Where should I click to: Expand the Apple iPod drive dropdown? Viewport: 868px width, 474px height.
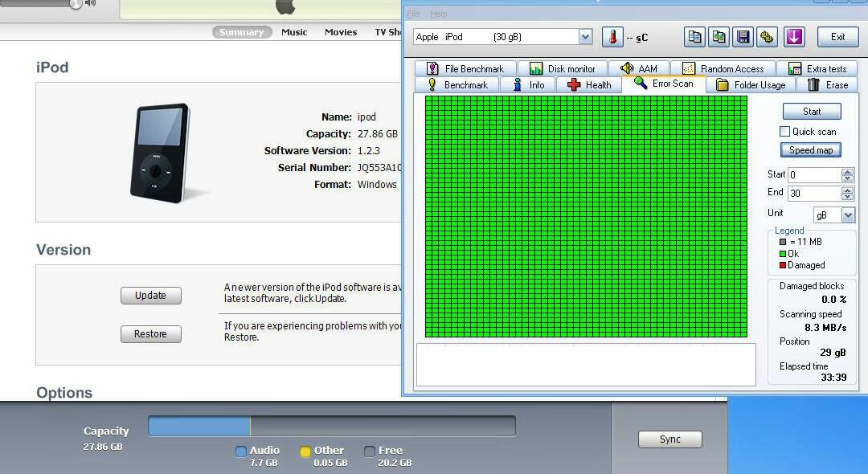click(x=585, y=37)
